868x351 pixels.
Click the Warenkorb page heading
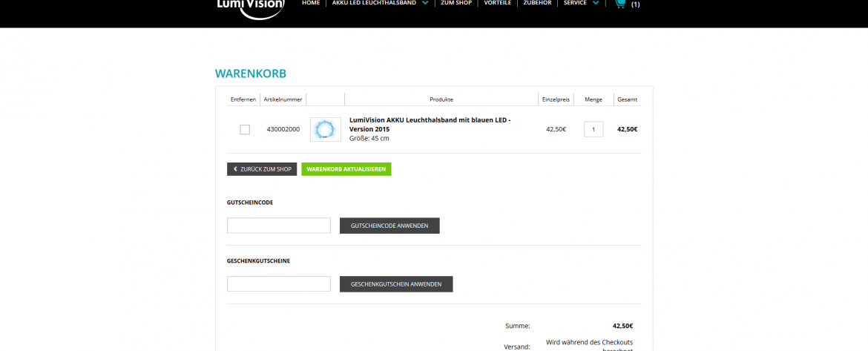click(x=251, y=73)
